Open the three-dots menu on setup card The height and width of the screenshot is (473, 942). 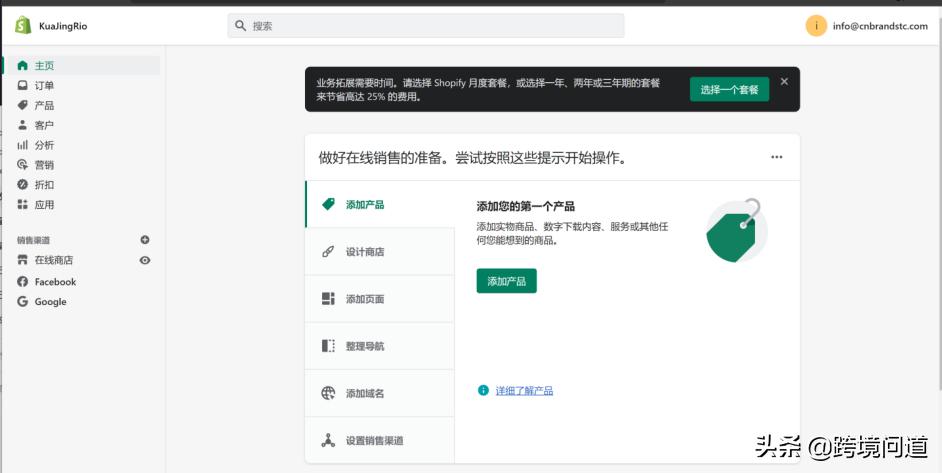777,157
